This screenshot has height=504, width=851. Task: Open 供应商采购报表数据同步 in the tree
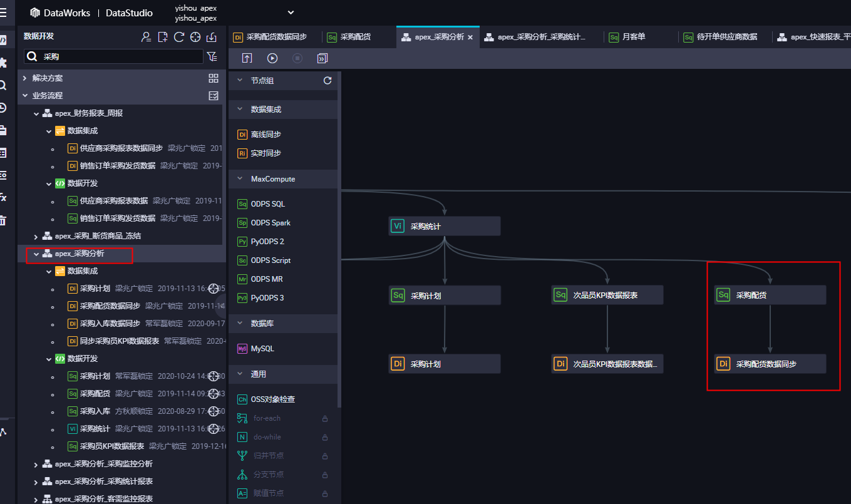click(121, 148)
